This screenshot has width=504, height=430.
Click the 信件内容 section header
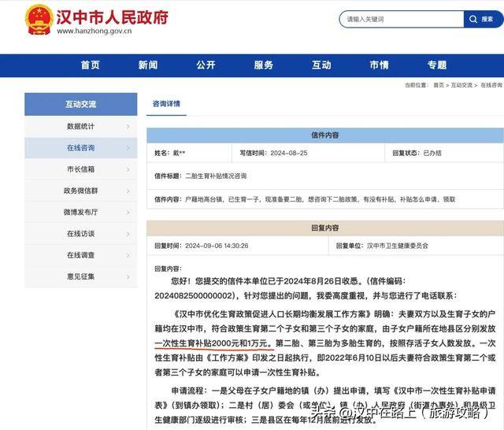pyautogui.click(x=325, y=135)
